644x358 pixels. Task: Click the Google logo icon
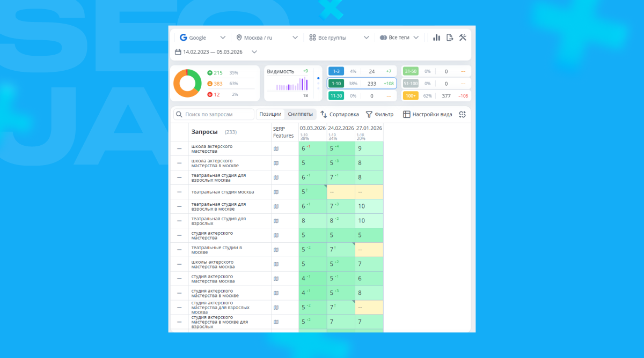pyautogui.click(x=184, y=38)
